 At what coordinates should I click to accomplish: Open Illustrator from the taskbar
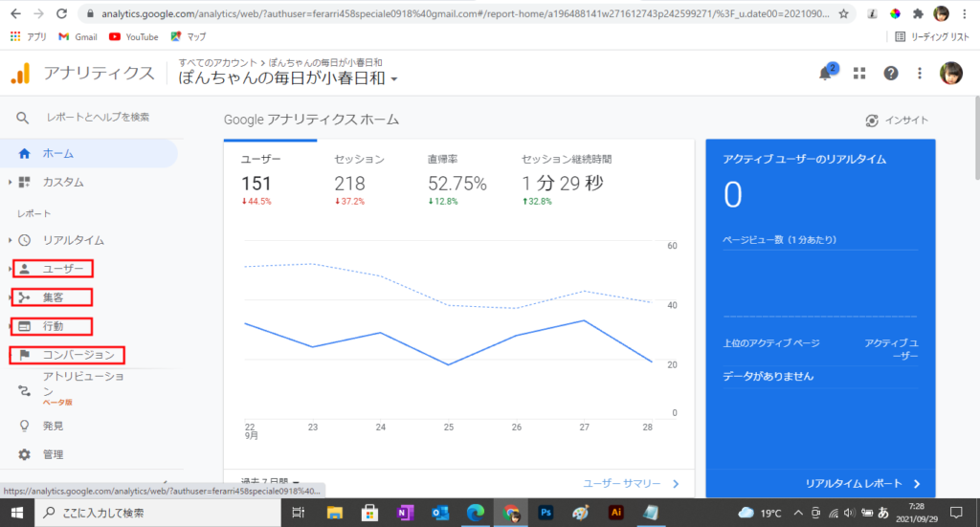pos(616,513)
